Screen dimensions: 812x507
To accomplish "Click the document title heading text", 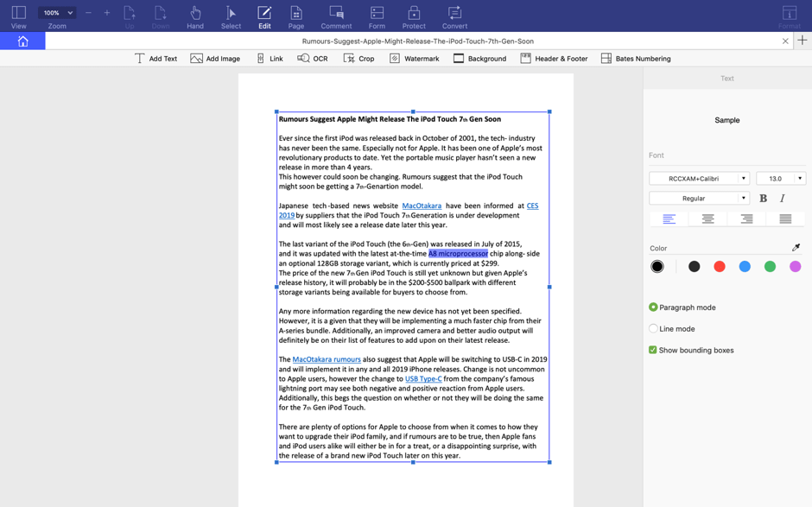I will pos(390,119).
